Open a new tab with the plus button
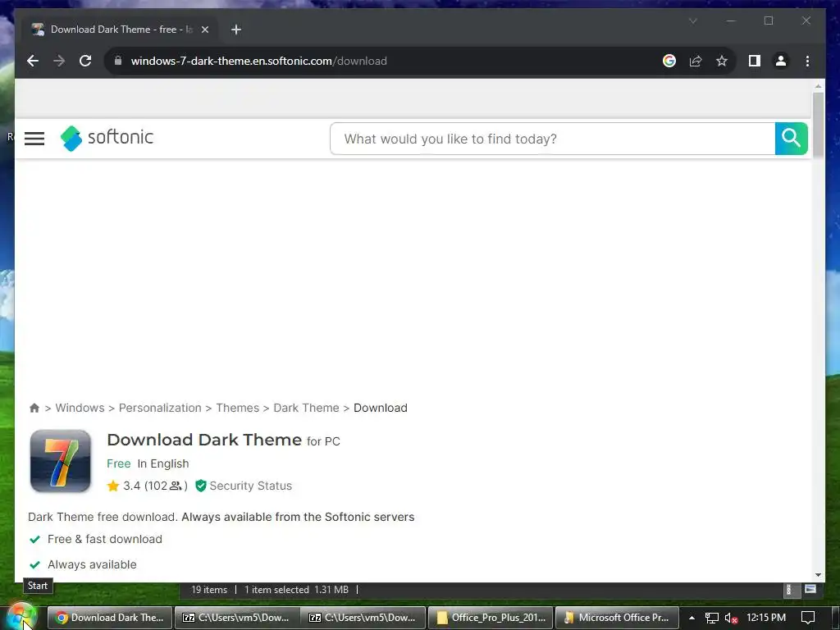The height and width of the screenshot is (630, 840). click(x=236, y=30)
